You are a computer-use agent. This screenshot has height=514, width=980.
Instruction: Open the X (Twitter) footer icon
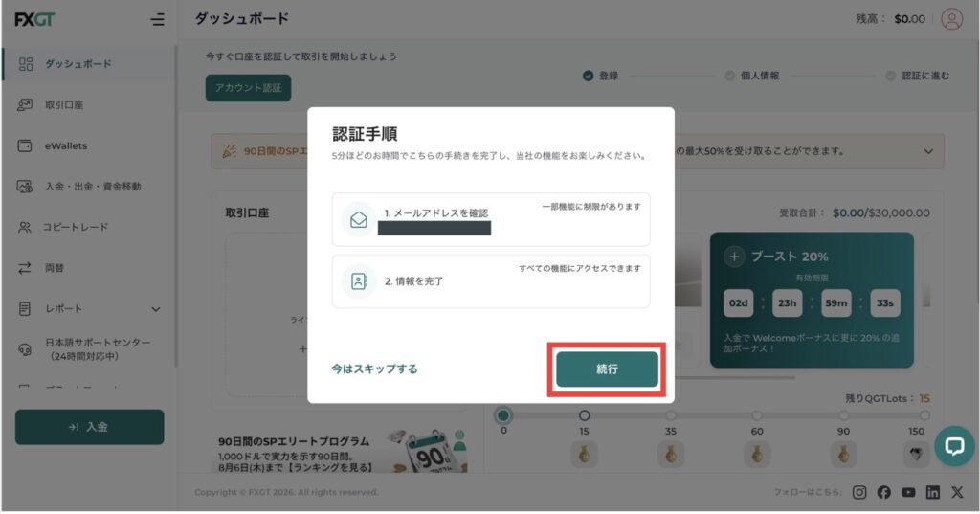[957, 493]
